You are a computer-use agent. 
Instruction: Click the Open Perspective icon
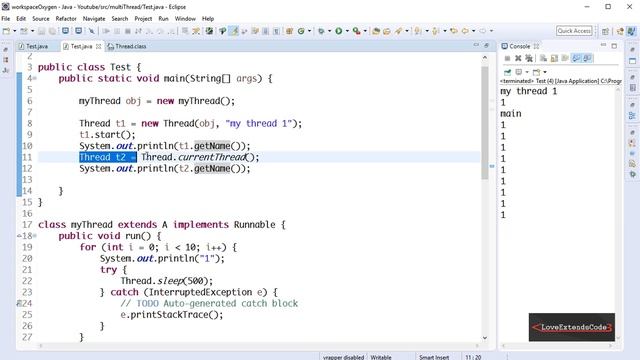pyautogui.click(x=605, y=31)
